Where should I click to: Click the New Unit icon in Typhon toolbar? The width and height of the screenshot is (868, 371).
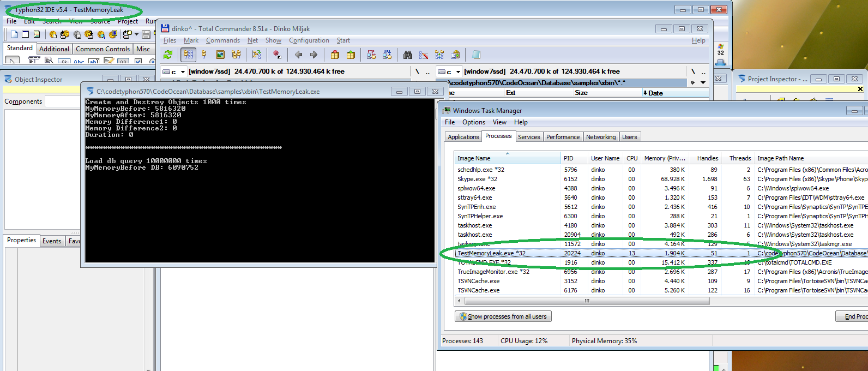click(14, 34)
